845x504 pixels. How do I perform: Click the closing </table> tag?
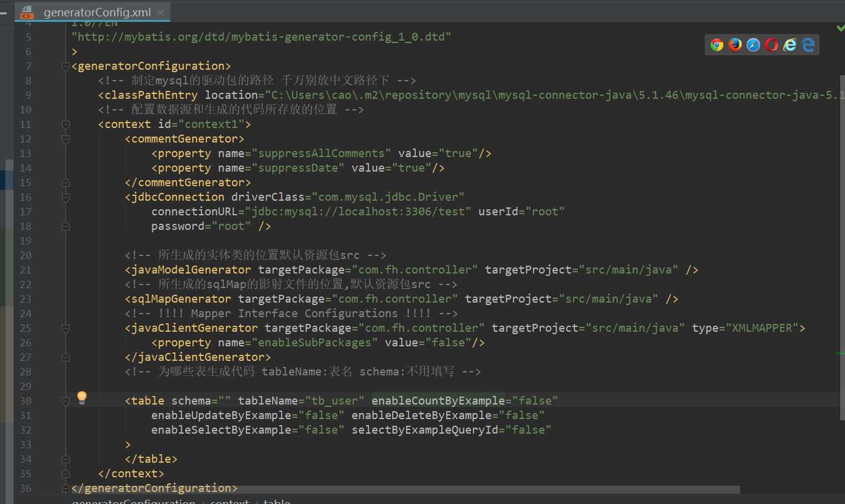pyautogui.click(x=151, y=459)
